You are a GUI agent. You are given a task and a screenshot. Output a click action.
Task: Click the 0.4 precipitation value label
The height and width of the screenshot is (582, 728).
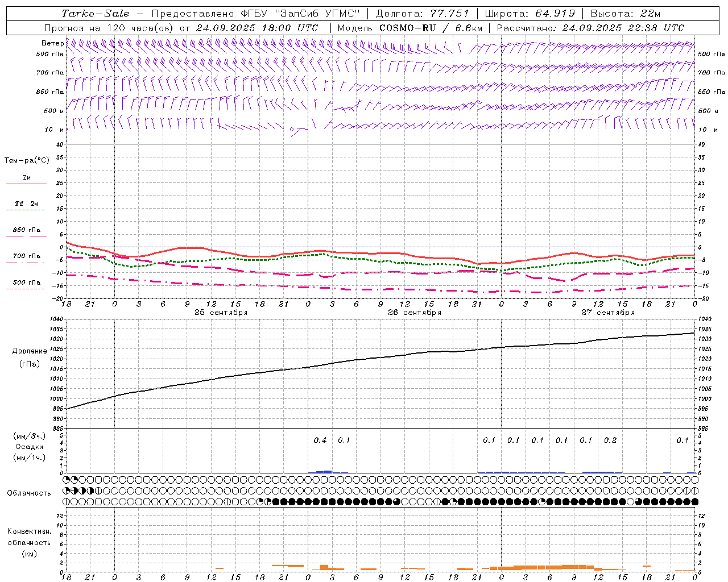pyautogui.click(x=320, y=440)
